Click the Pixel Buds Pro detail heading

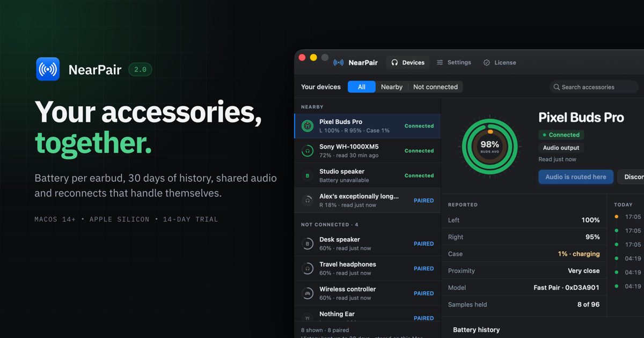(x=581, y=117)
